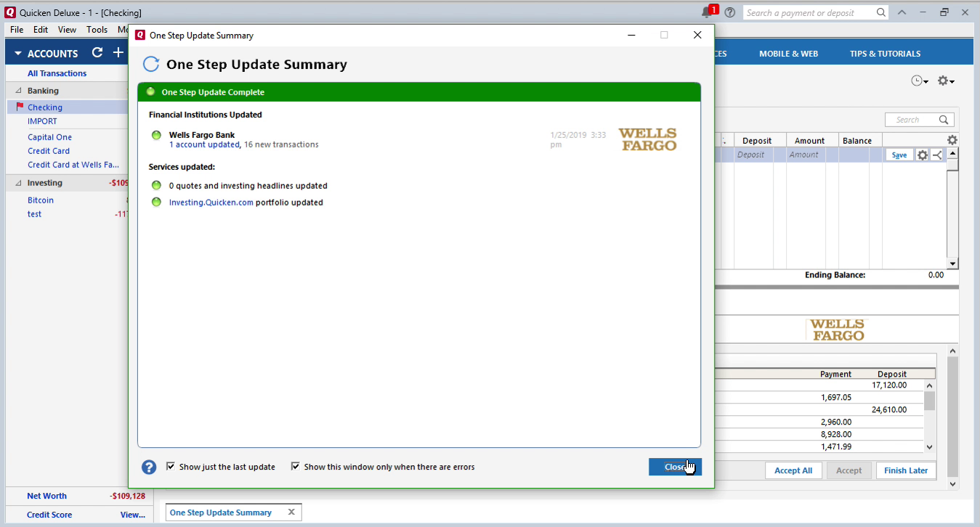Open the View menu
Viewport: 980px width, 527px height.
tap(67, 30)
